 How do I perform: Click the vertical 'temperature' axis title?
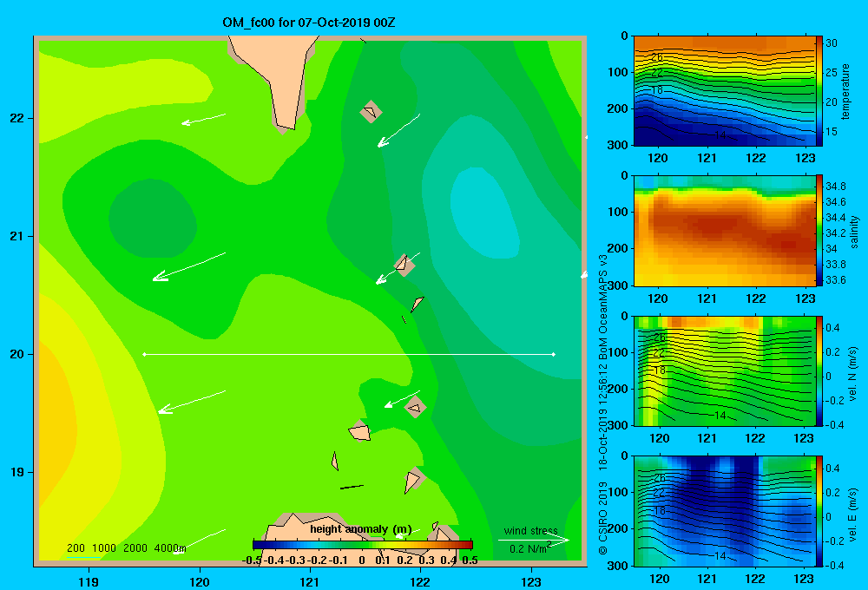coord(845,91)
